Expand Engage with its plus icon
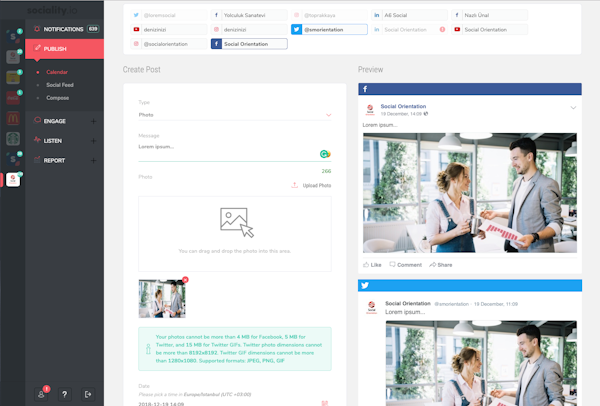Viewport: 600px width, 406px height. (x=93, y=121)
